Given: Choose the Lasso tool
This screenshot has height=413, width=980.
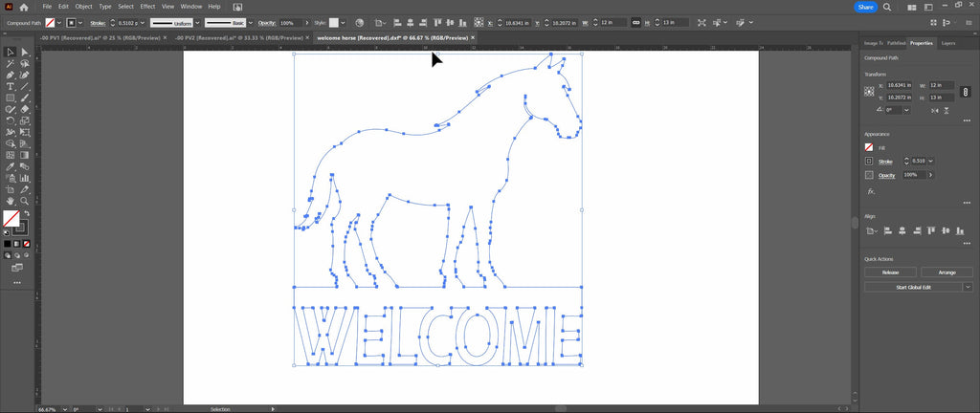Looking at the screenshot, I should point(25,64).
